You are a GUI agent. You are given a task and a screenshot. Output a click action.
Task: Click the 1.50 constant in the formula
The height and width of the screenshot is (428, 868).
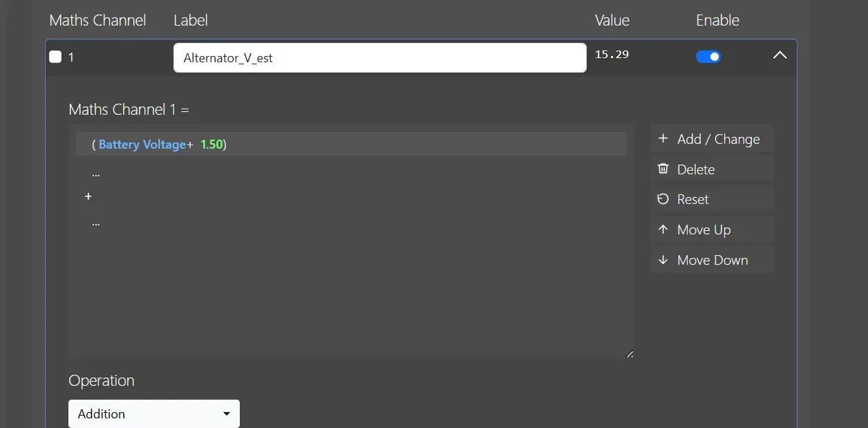pyautogui.click(x=211, y=145)
